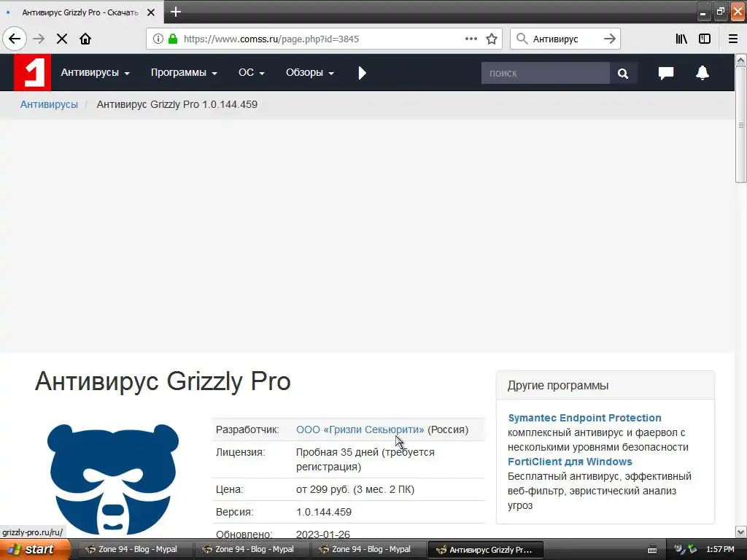Click version value 1.0.144.459 in table
747x560 pixels.
[x=324, y=512]
